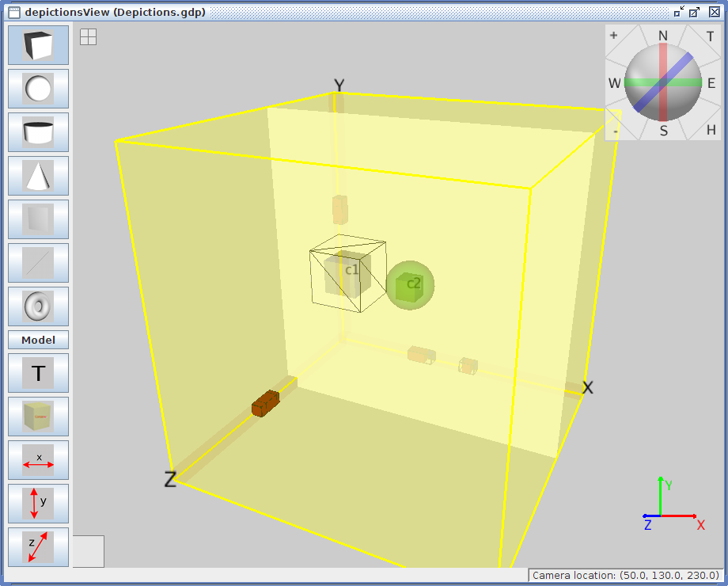Click the Camera location status text
The height and width of the screenshot is (586, 728).
[x=626, y=576]
